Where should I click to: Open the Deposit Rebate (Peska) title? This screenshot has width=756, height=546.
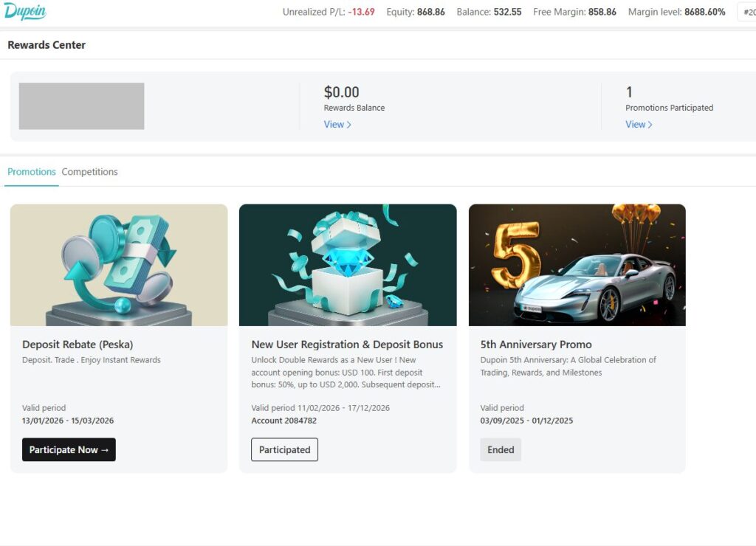click(x=78, y=345)
